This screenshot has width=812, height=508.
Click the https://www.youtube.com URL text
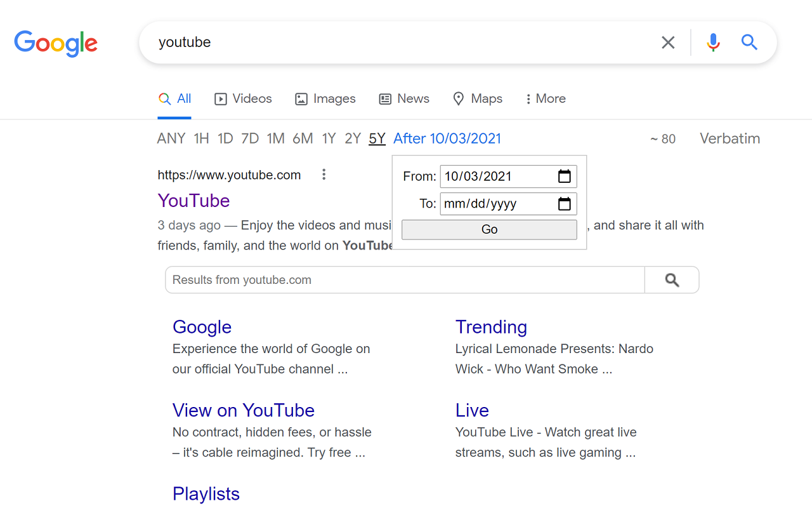(229, 175)
